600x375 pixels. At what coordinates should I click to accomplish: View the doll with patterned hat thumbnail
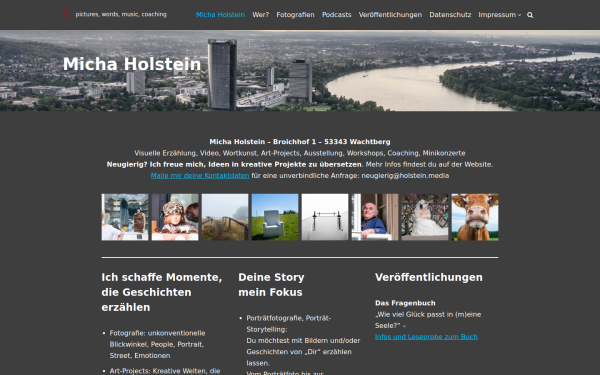coord(175,217)
